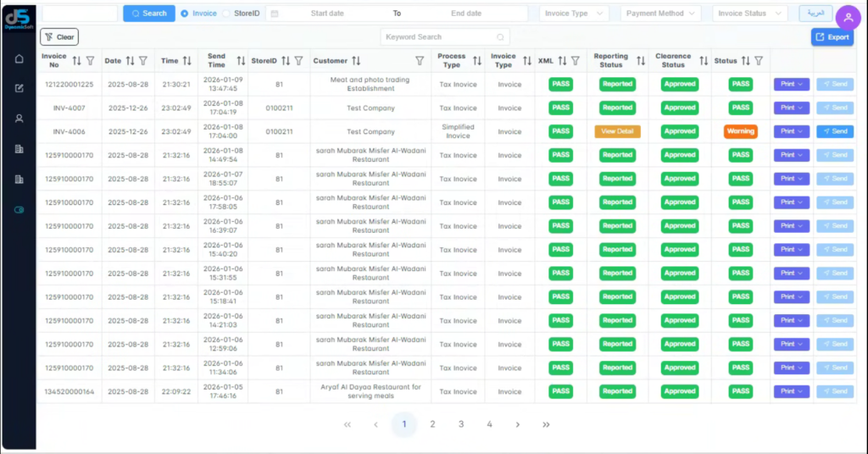The image size is (868, 454).
Task: Open the Payment Method dropdown
Action: [x=659, y=14]
